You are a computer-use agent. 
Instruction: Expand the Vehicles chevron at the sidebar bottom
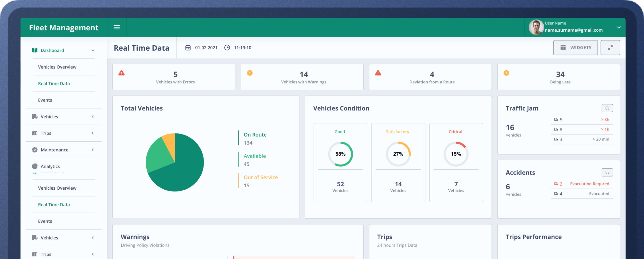click(93, 238)
